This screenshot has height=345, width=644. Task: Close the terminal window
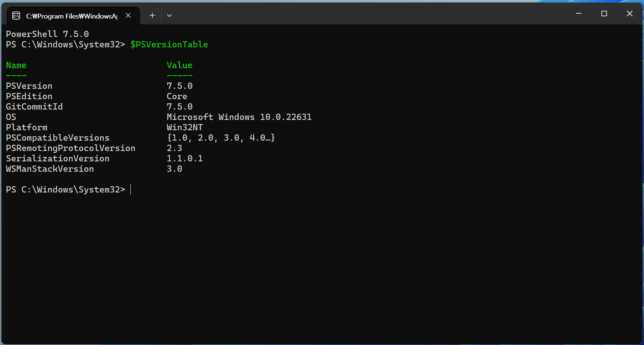[630, 14]
